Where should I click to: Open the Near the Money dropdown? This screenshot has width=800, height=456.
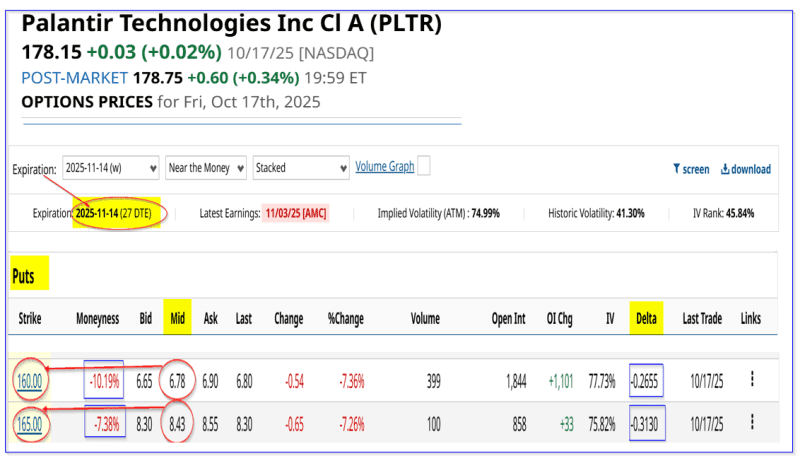205,168
